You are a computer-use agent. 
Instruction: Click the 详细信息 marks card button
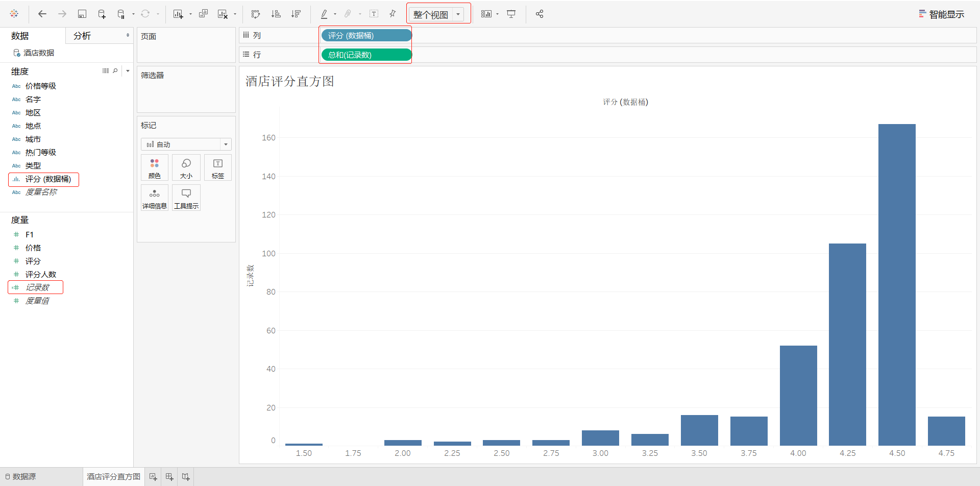click(155, 198)
